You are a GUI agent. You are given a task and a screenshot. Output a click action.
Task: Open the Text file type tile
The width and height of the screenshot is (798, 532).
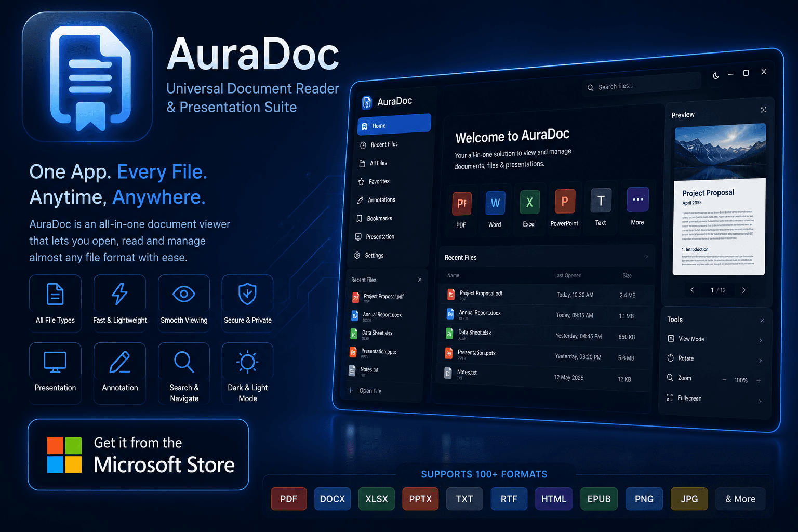601,206
